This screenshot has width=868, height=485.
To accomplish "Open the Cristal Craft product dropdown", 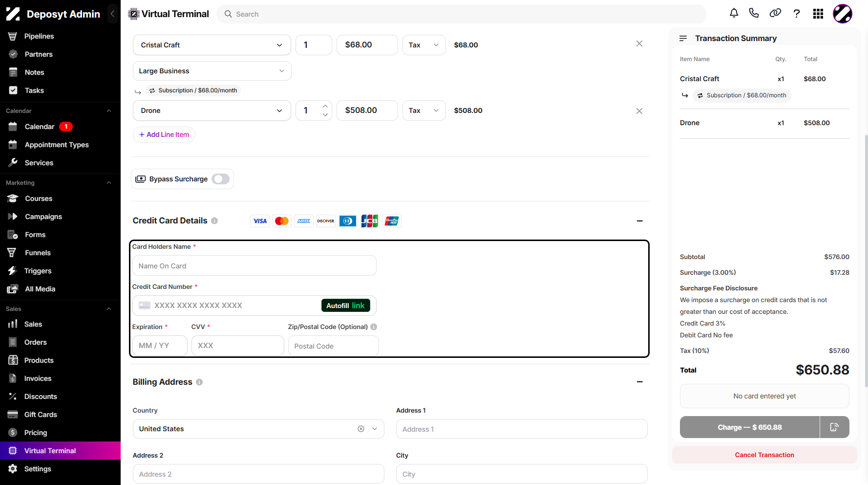I will click(x=212, y=45).
